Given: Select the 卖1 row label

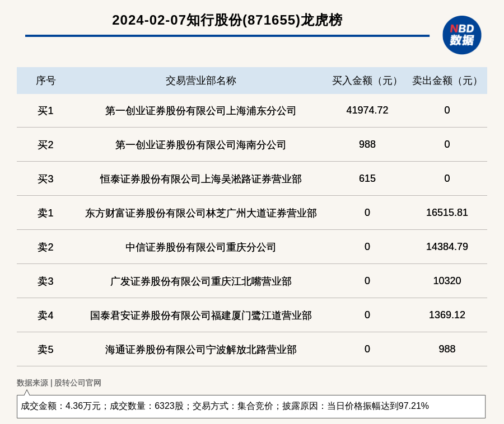Looking at the screenshot, I should click(x=45, y=213).
